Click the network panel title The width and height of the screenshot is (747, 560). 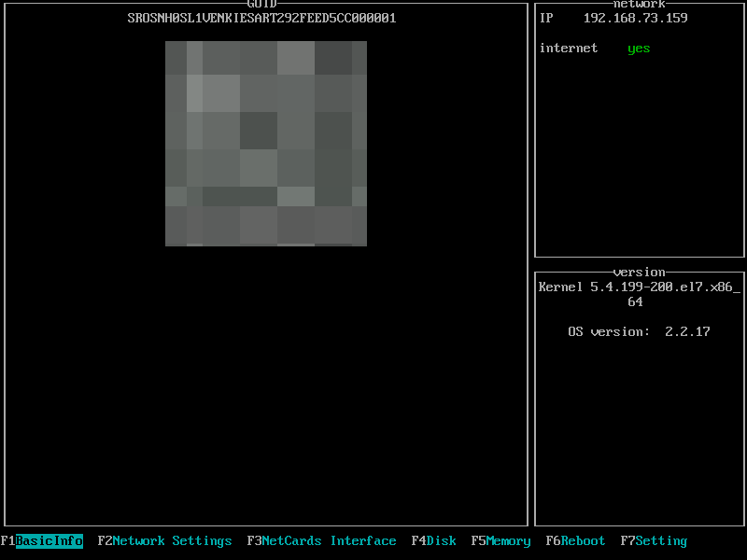(x=639, y=5)
